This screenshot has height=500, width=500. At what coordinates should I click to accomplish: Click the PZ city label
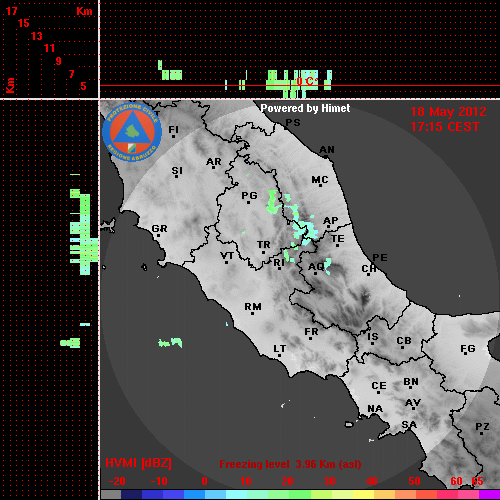pyautogui.click(x=482, y=426)
